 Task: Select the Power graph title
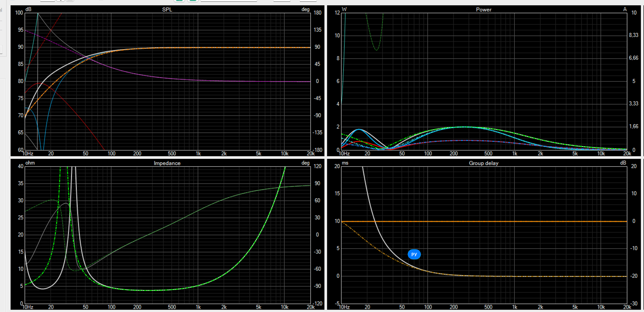tap(484, 9)
